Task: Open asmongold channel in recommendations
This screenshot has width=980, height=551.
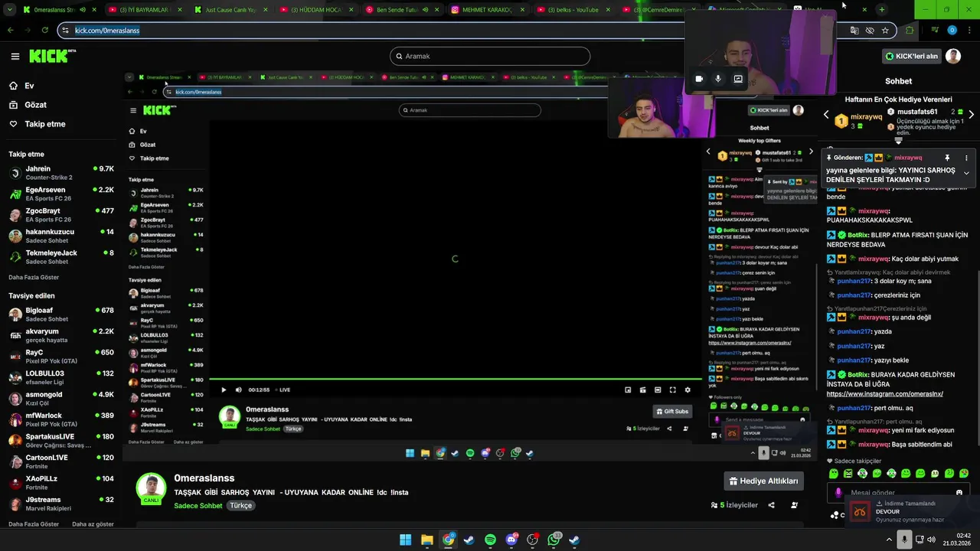Action: point(61,399)
